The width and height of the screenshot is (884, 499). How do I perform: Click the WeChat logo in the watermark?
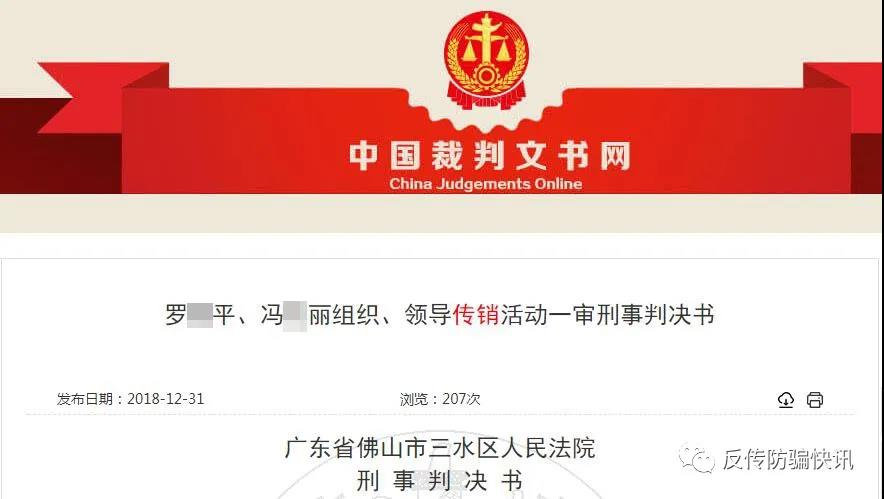pyautogui.click(x=697, y=460)
